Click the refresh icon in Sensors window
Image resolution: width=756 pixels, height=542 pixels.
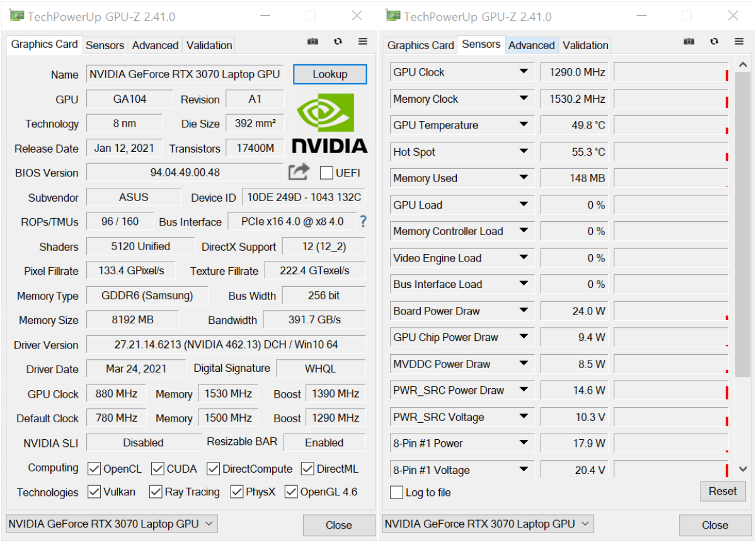point(714,42)
